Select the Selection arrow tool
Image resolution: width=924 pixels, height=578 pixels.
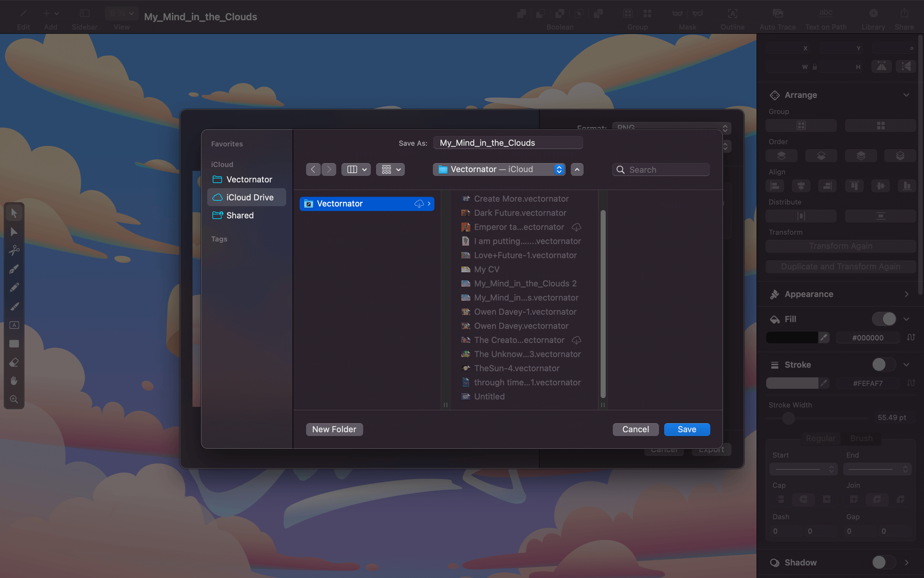[x=14, y=213]
